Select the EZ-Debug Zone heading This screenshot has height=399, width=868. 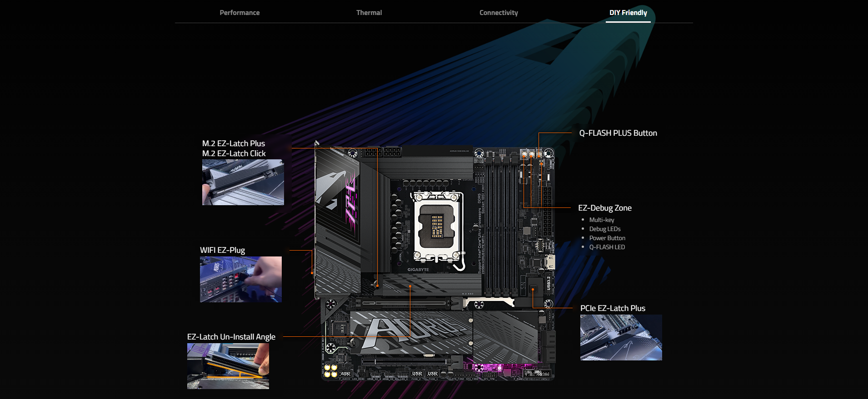pyautogui.click(x=605, y=208)
